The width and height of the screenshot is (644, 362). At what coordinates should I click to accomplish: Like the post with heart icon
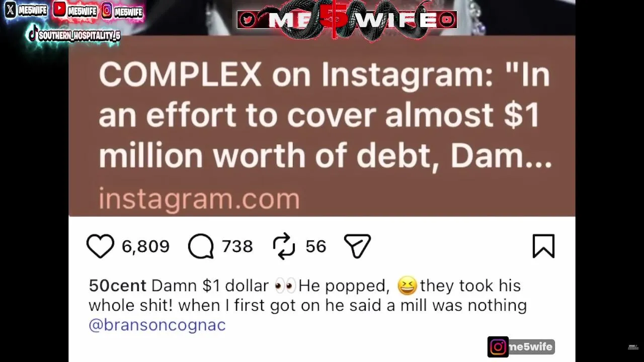pyautogui.click(x=100, y=246)
